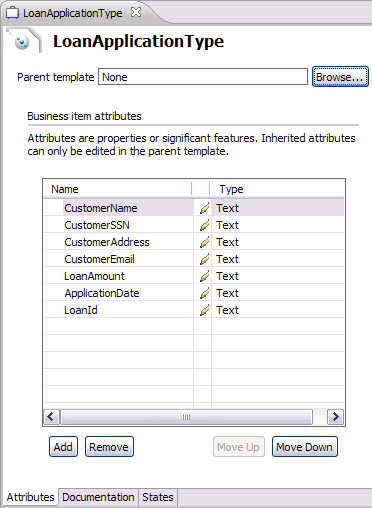Select the CustomerSSN attribute
This screenshot has height=508, width=372.
(97, 225)
